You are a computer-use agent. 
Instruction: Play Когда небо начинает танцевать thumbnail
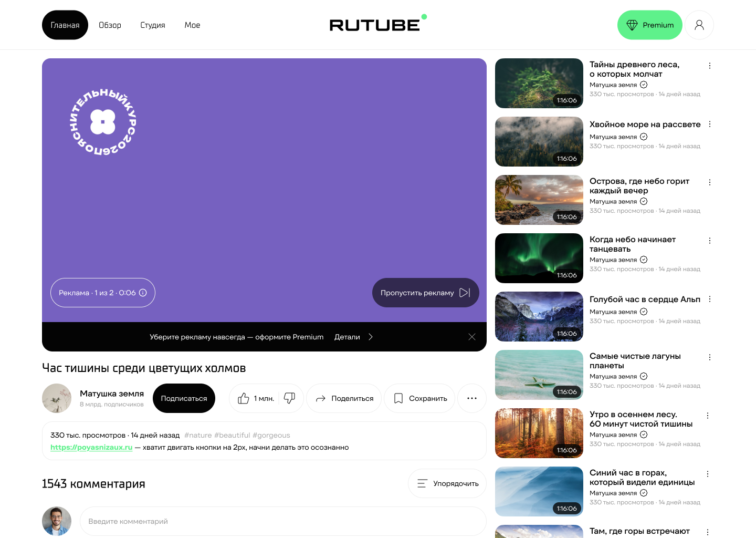coord(539,258)
